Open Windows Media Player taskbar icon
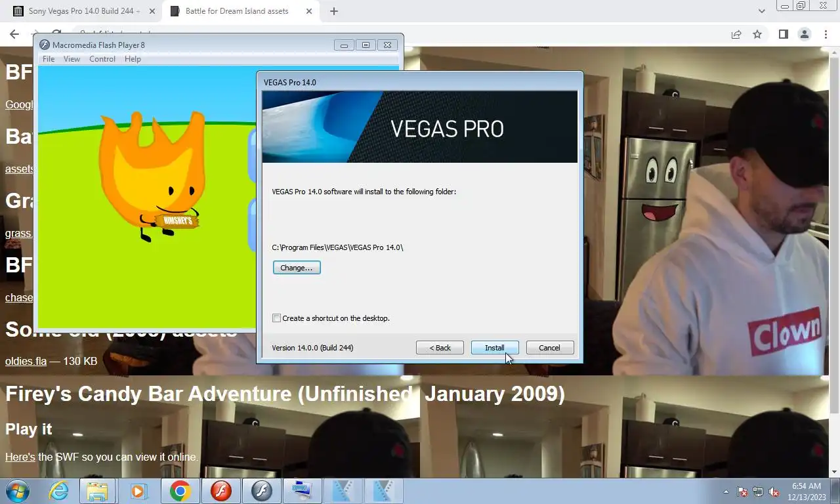Screen dimensions: 840x504 coord(138,491)
